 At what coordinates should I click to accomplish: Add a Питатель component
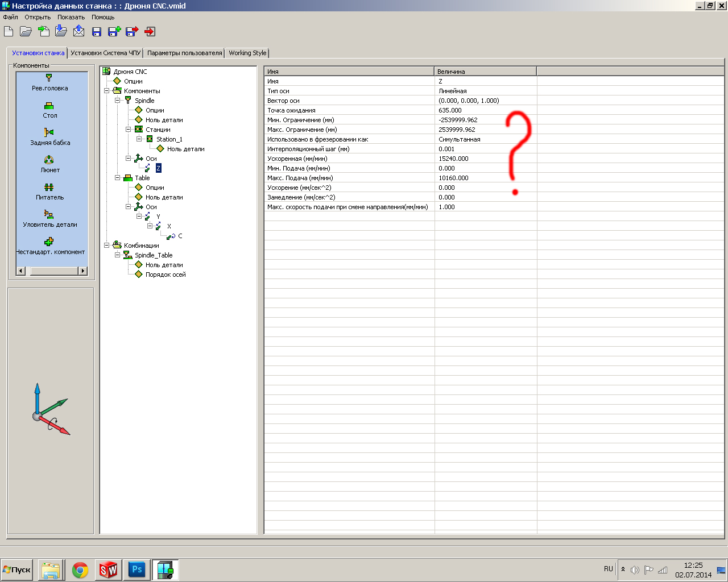(x=50, y=192)
